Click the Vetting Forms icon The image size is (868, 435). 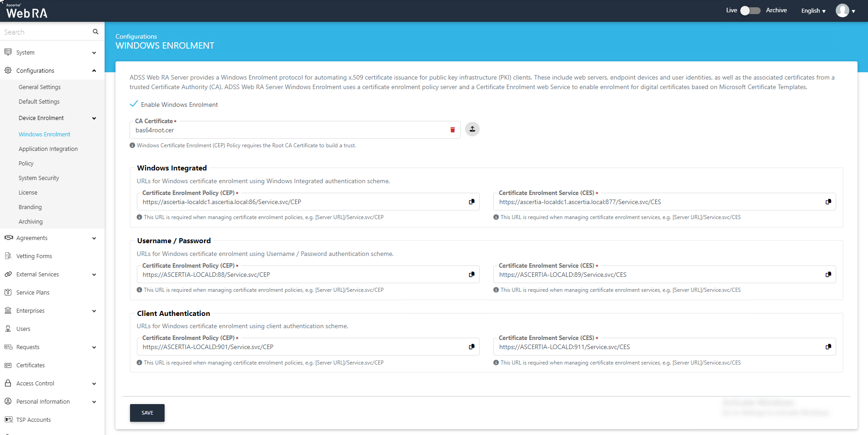8,256
